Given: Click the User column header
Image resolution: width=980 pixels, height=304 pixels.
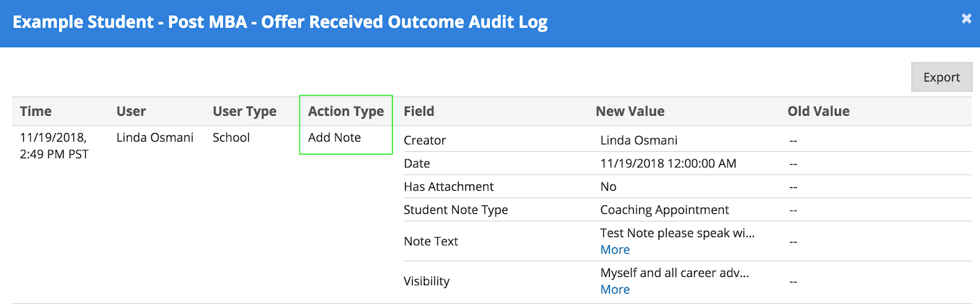Looking at the screenshot, I should tap(131, 111).
